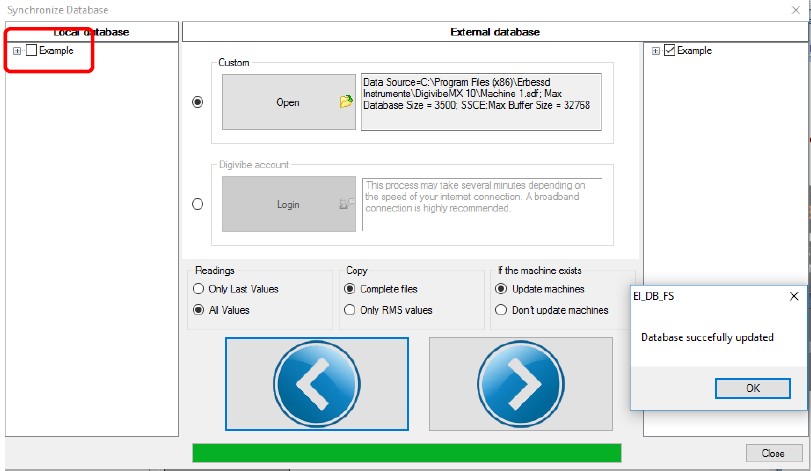Uncheck Example in the external database tree
This screenshot has height=471, width=811.
[x=669, y=50]
